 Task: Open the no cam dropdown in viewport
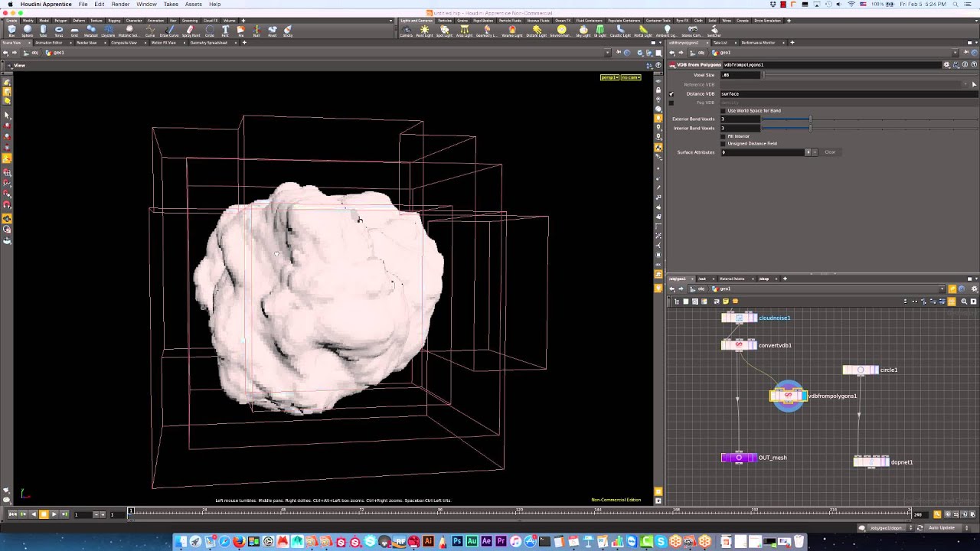click(631, 77)
